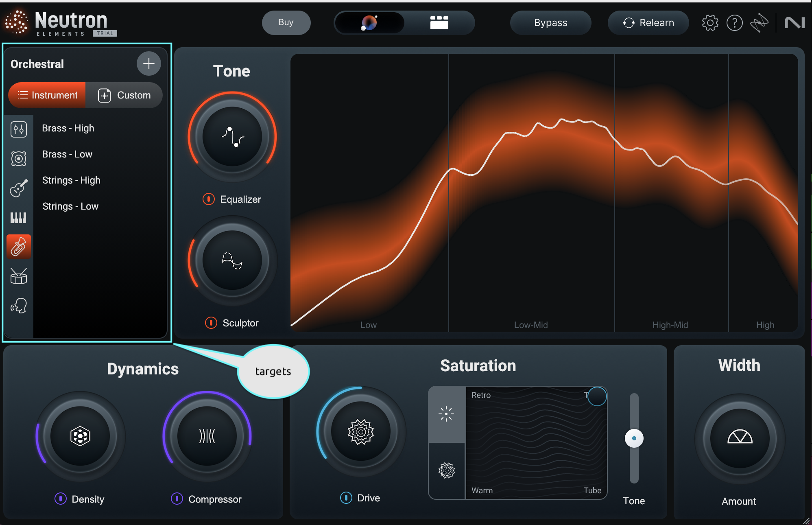Switch to Instrument targets tab
The height and width of the screenshot is (525, 812).
(x=47, y=95)
